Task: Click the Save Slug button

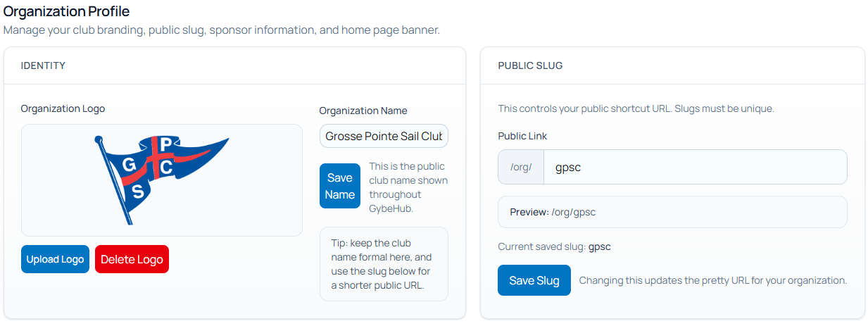Action: pos(534,280)
